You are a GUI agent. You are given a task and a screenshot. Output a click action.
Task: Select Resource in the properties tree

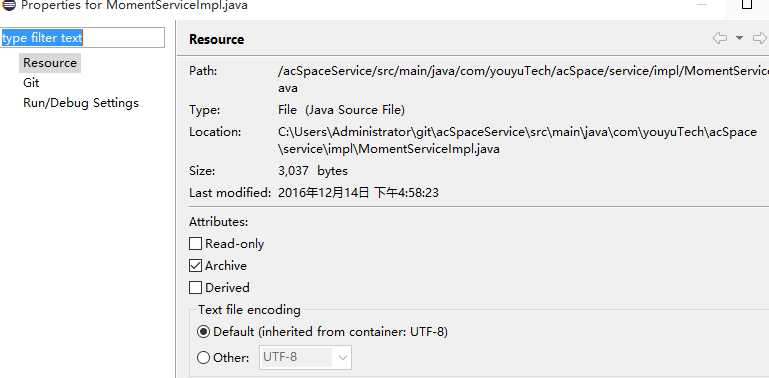(50, 63)
